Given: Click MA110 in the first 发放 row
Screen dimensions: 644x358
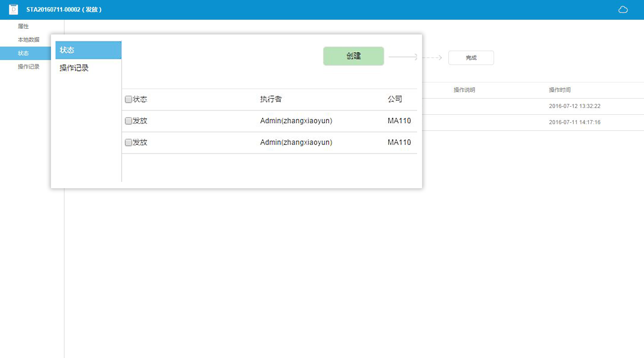Looking at the screenshot, I should (399, 121).
